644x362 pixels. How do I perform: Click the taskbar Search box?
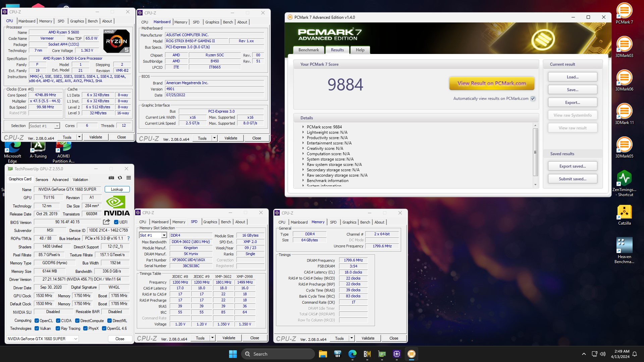coord(278,354)
